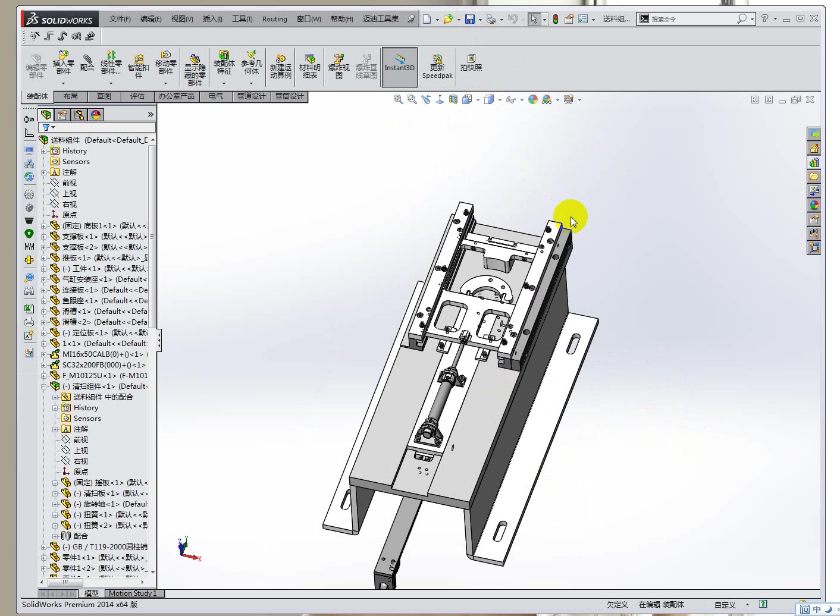
Task: Open the 爆炸视图 (Exploded View) tool
Action: click(338, 65)
